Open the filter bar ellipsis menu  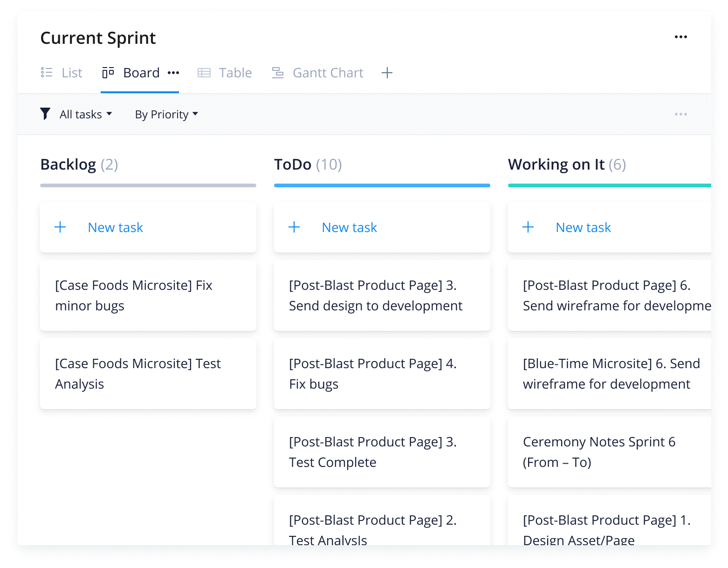click(x=680, y=114)
